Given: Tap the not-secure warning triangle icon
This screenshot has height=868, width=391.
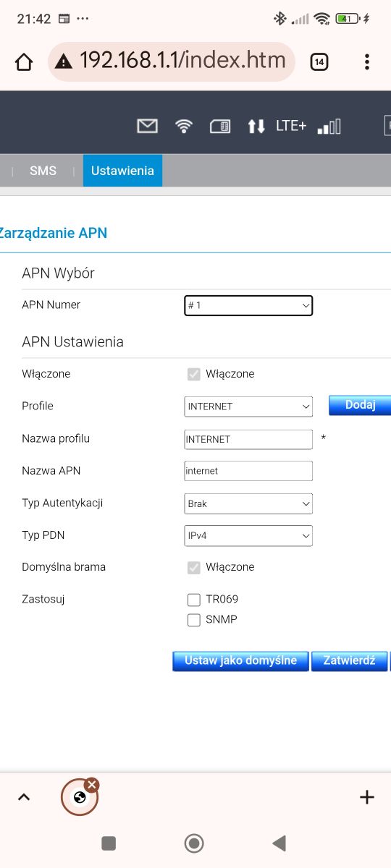Looking at the screenshot, I should click(64, 61).
